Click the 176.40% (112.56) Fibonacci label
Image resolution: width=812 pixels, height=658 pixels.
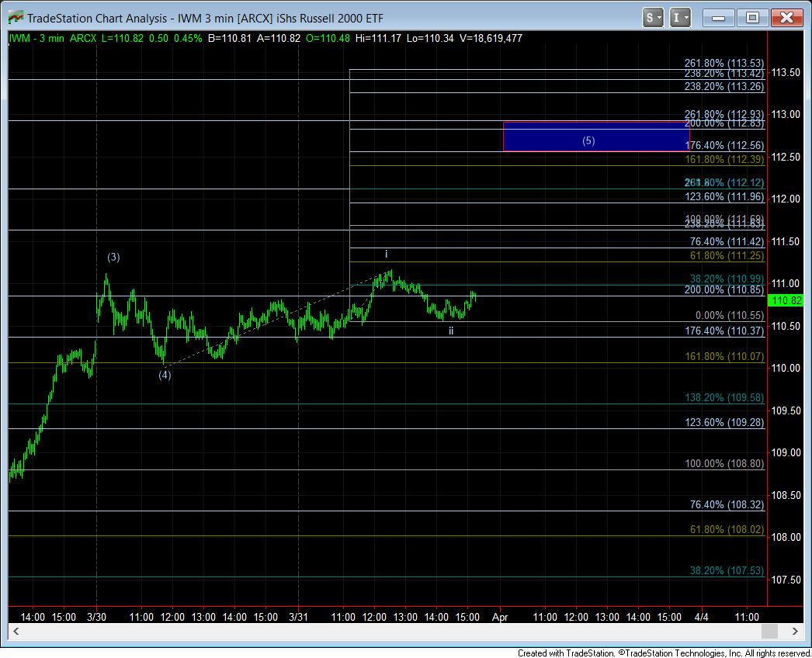pyautogui.click(x=724, y=145)
